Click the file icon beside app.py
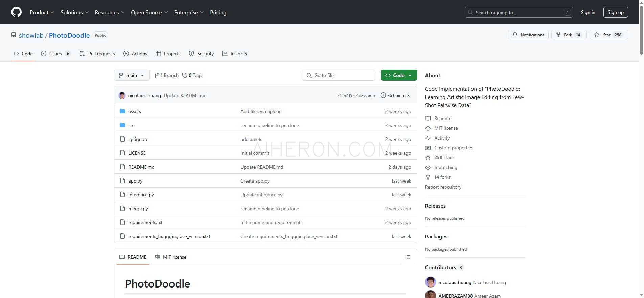This screenshot has height=298, width=644. coord(122,180)
